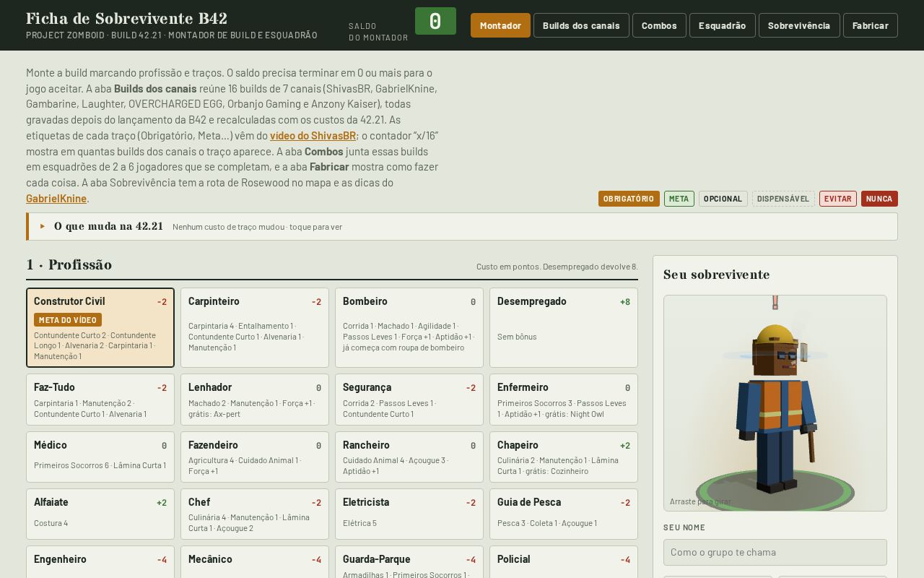Choose the Policial profession card

pos(564,562)
